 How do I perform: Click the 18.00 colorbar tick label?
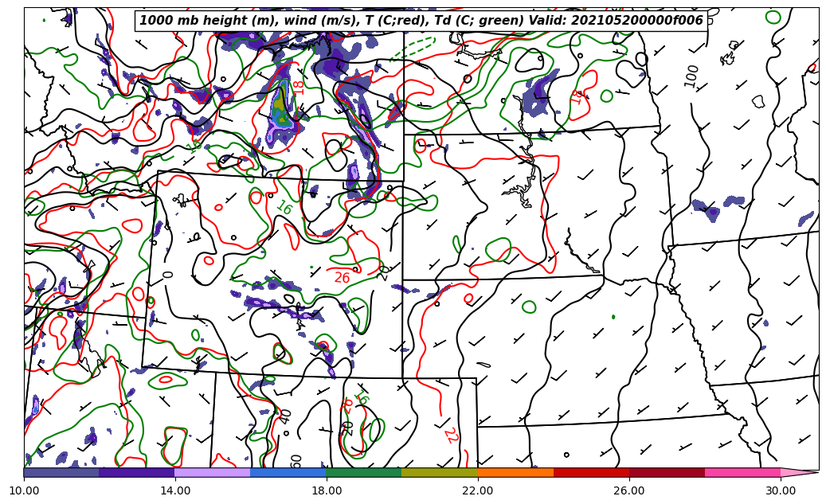(x=326, y=490)
